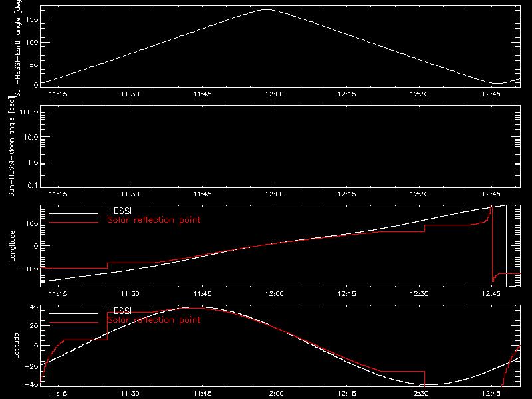Click the red vertical drop near 12:45 in Longitude plot
Screen dimensions: 532x399
pyautogui.click(x=492, y=244)
